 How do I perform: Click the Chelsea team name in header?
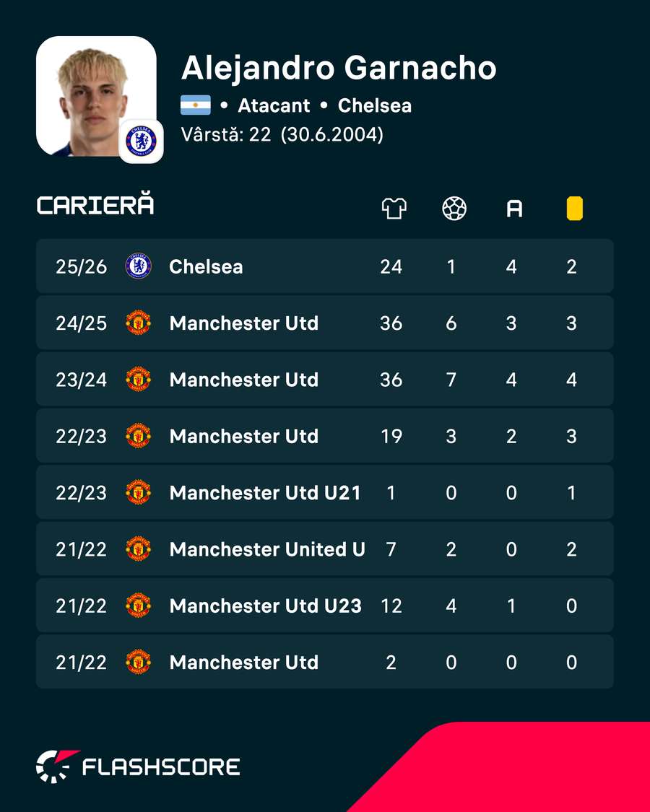point(375,105)
